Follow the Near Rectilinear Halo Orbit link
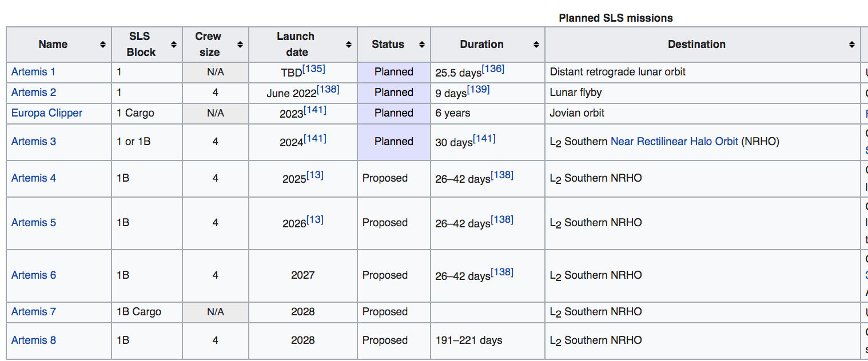 click(674, 141)
